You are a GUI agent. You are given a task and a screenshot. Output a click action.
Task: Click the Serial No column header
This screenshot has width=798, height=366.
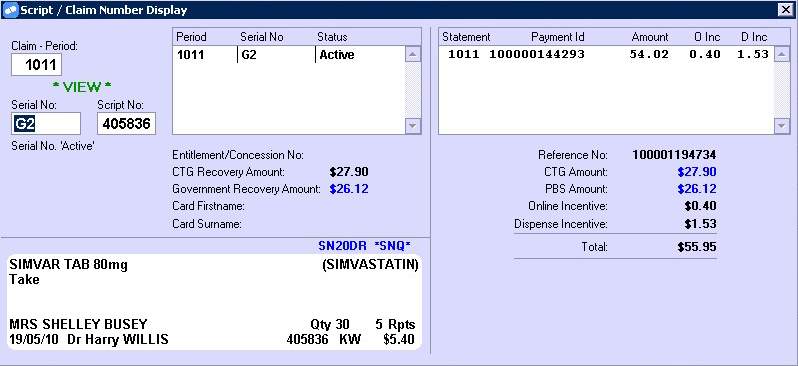(x=262, y=37)
